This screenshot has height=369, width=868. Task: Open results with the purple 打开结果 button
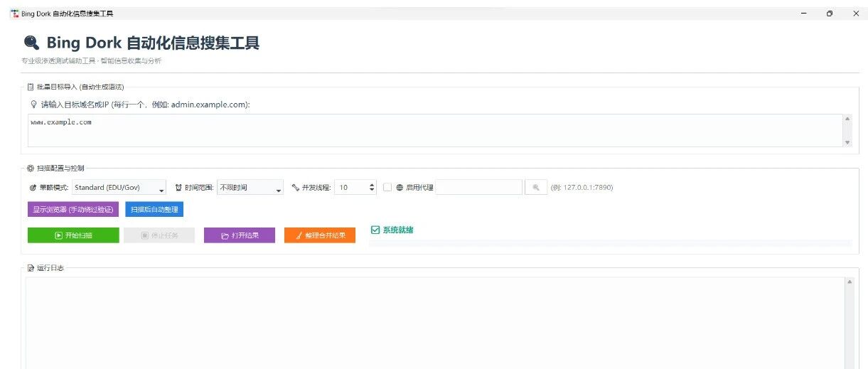click(239, 235)
